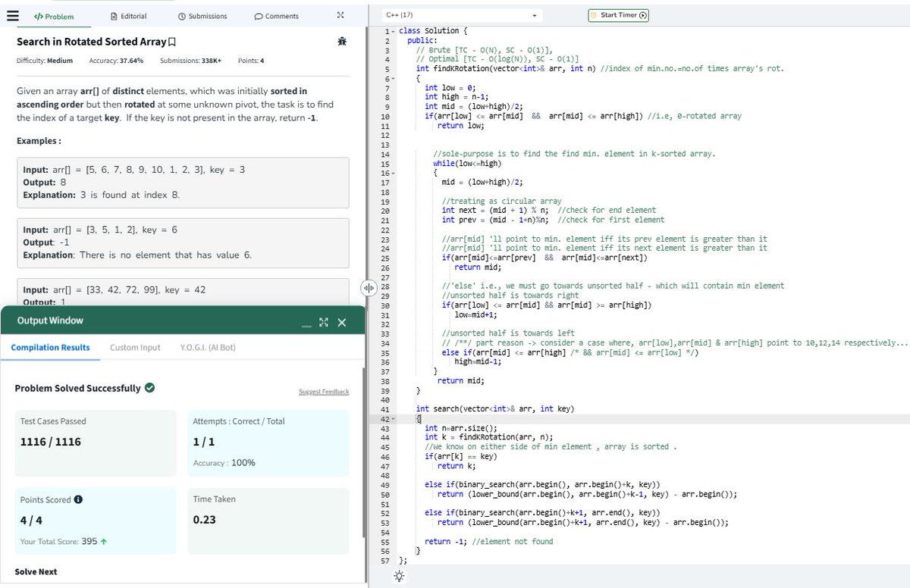Click 'Explanation: 3 is found at index 8.'

102,195
